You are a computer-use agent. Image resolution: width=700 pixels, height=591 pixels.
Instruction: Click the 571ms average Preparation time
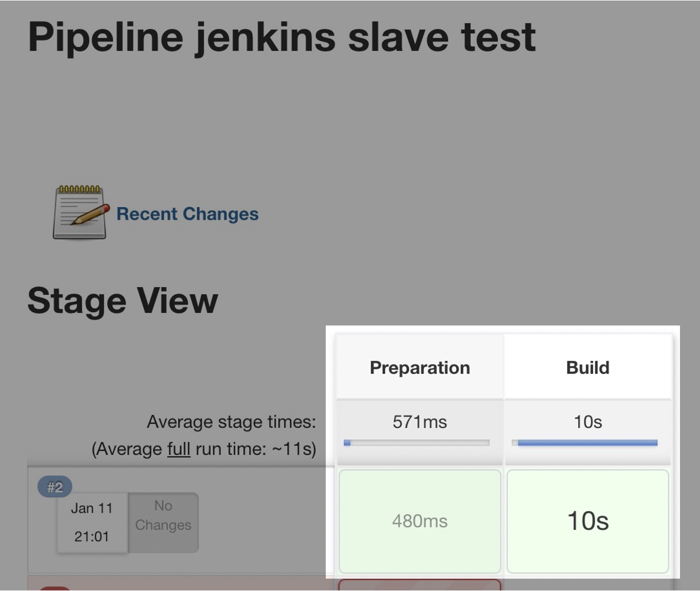(x=420, y=421)
